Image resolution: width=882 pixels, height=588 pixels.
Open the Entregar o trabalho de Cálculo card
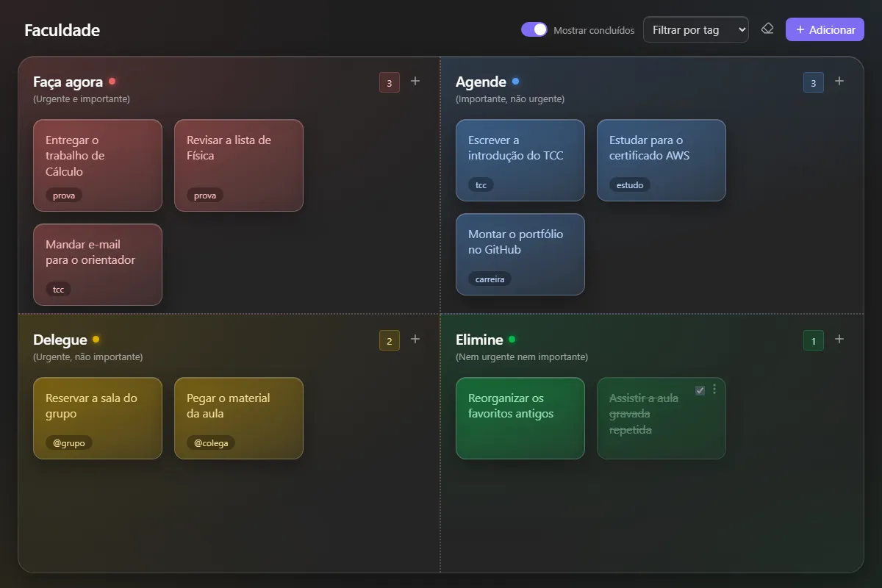click(98, 165)
